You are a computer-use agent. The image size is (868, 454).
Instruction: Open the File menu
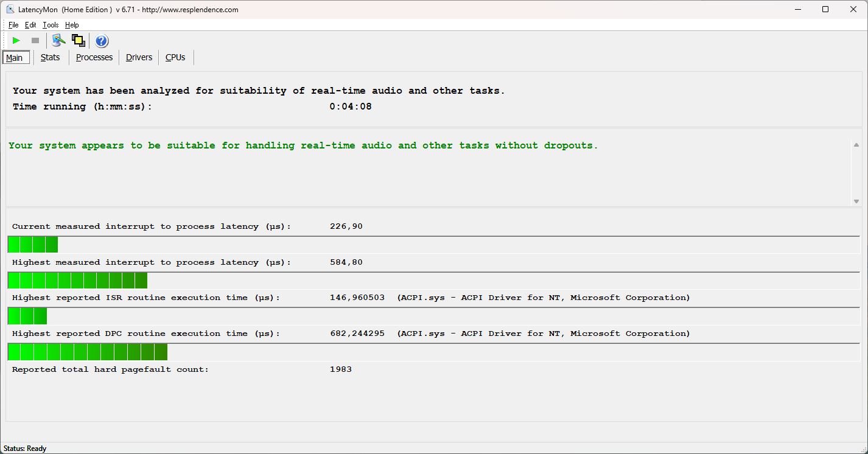[x=13, y=25]
